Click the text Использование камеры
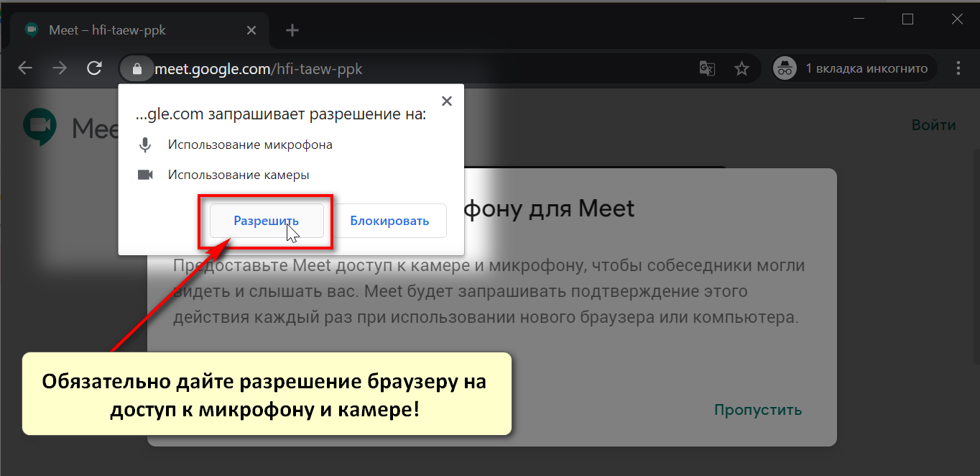The width and height of the screenshot is (980, 476). pyautogui.click(x=239, y=175)
